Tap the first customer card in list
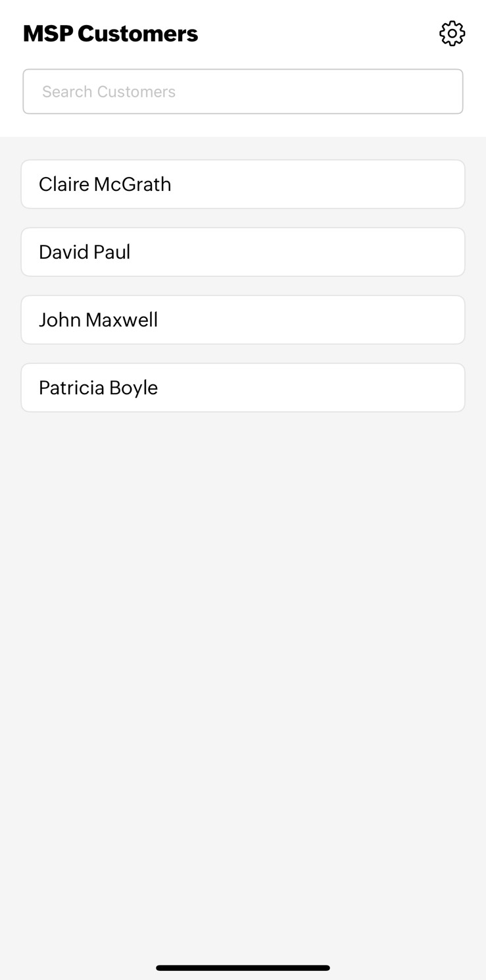This screenshot has width=486, height=980. pos(243,184)
